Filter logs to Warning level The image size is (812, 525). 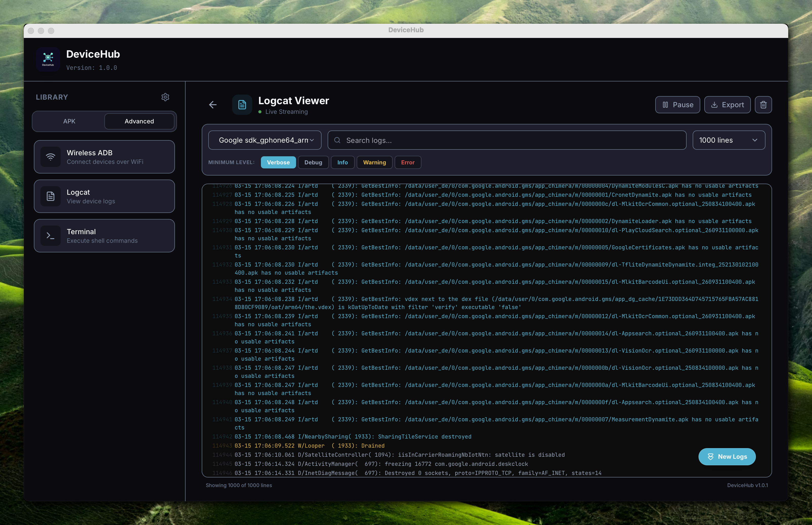[x=374, y=162]
